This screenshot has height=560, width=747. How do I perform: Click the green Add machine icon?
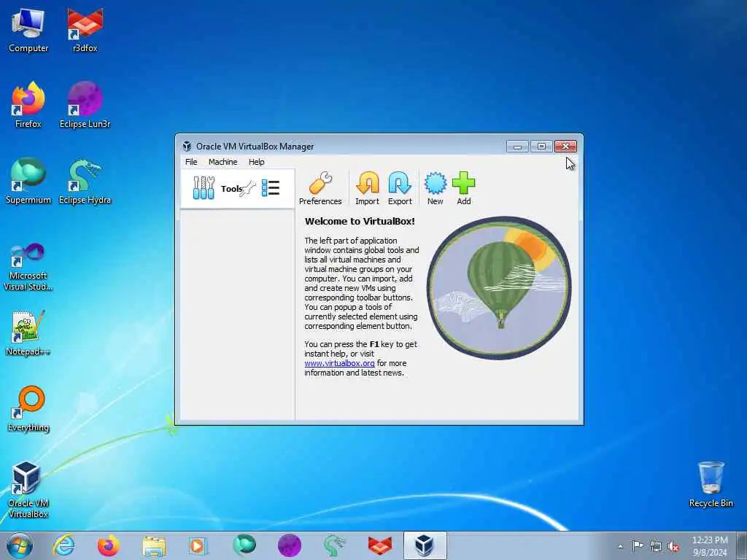[x=463, y=189]
